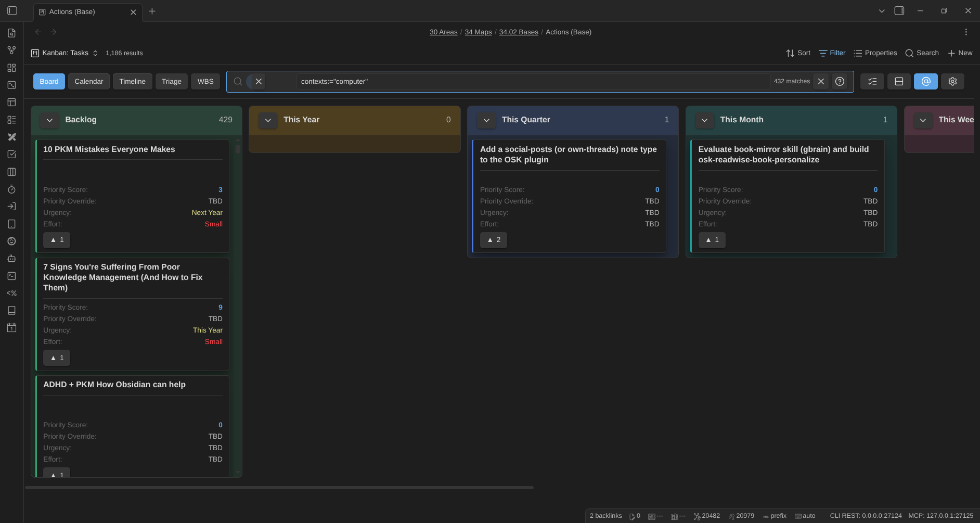
Task: Open the more options vertical dots menu
Action: (966, 32)
